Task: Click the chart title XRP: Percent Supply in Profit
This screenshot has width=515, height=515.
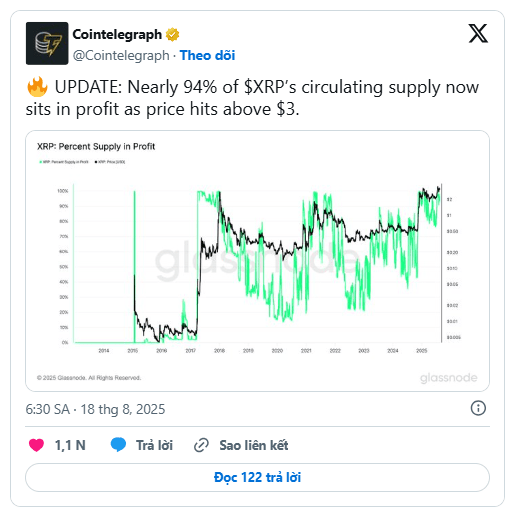Action: coord(96,146)
